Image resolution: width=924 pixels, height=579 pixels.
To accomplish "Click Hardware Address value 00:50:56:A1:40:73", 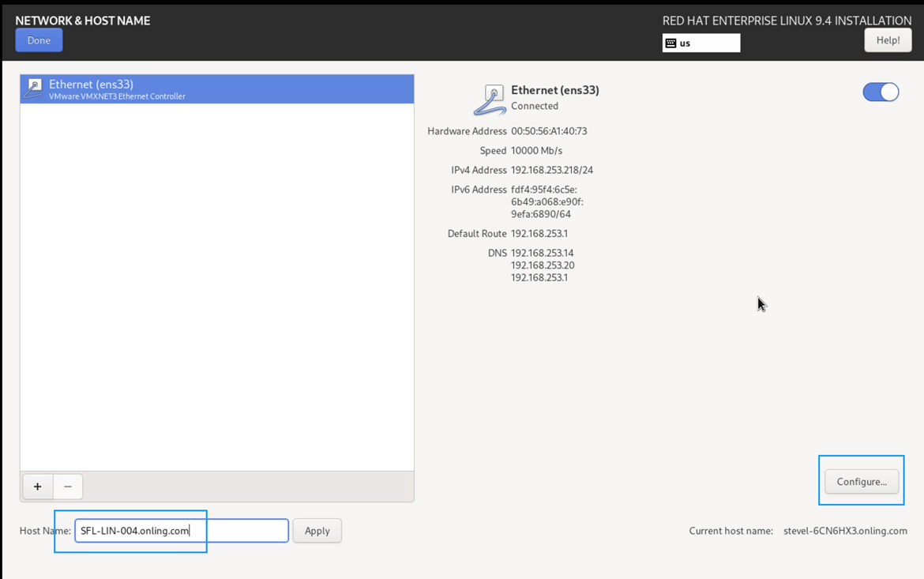I will (x=549, y=131).
